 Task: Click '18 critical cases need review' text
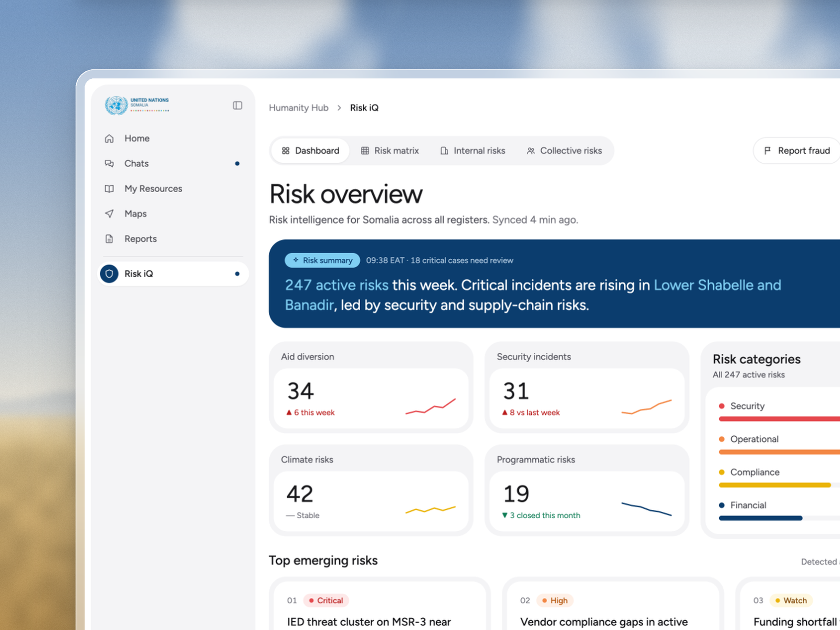click(462, 260)
